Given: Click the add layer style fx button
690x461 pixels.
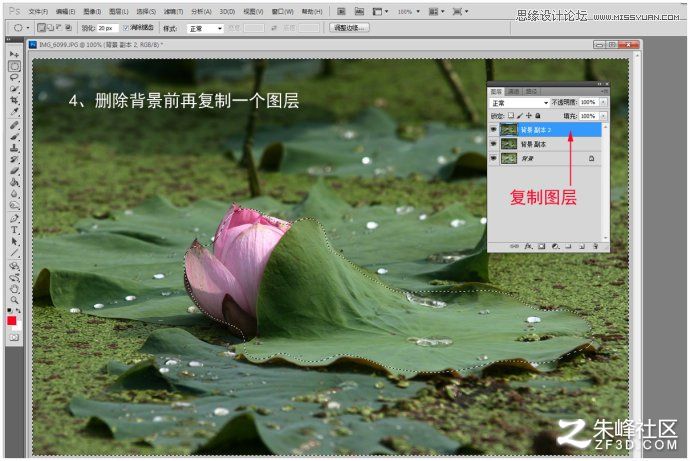Looking at the screenshot, I should 528,247.
